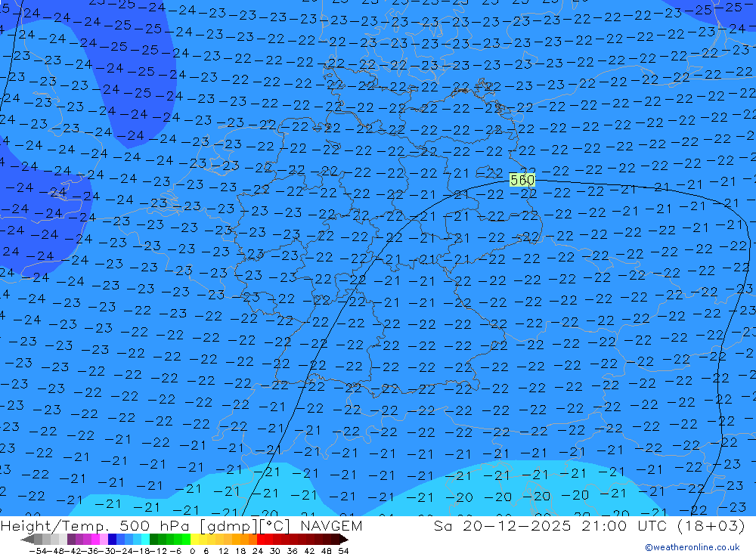Click the dark maroon right arrow of legend
Screen dimensions: 756x554
pos(344,540)
